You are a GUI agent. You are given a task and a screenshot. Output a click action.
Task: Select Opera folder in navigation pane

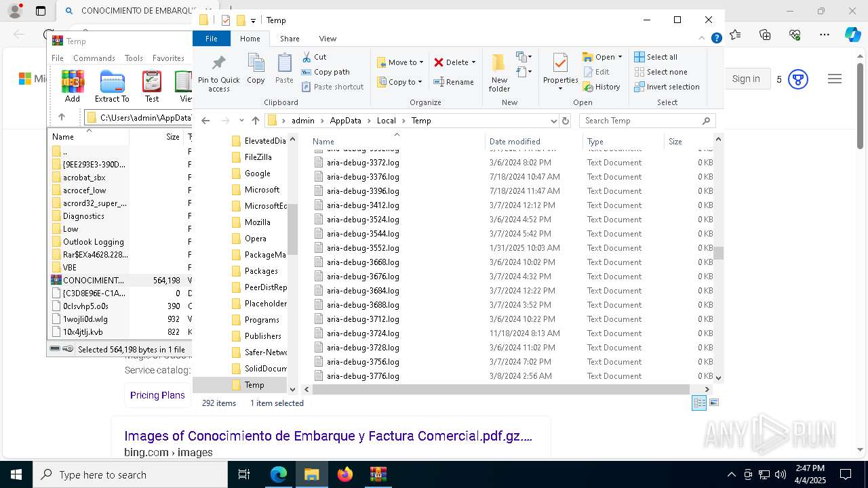coord(255,239)
